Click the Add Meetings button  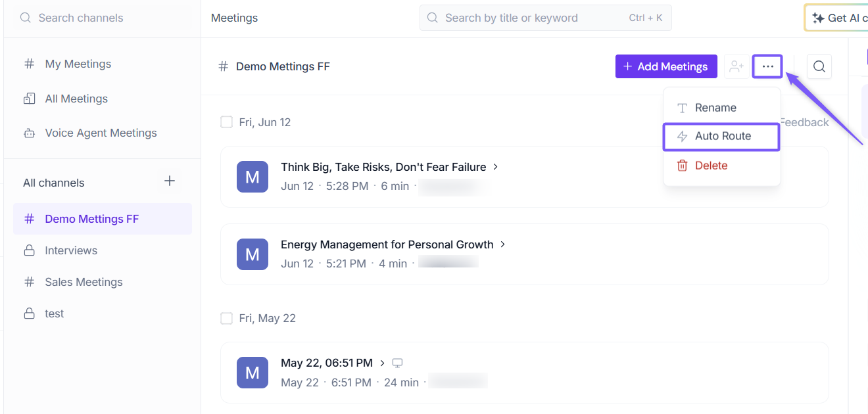[x=666, y=66]
